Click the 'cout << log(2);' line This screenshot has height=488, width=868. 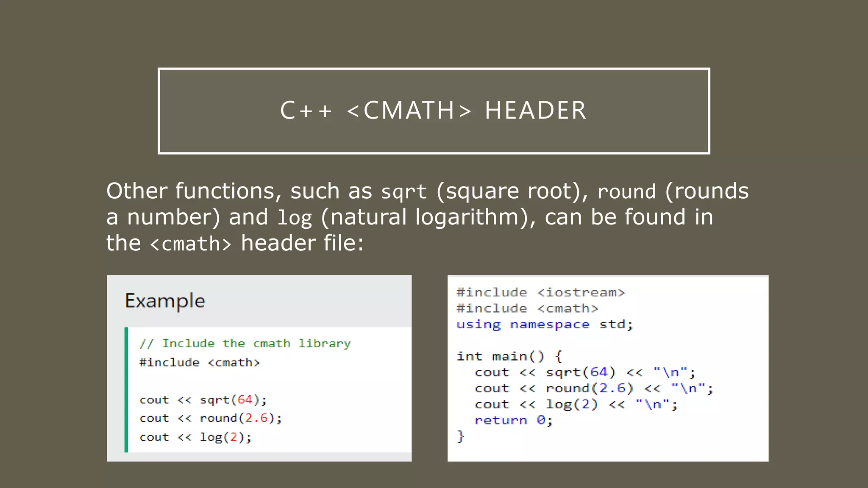coord(195,437)
